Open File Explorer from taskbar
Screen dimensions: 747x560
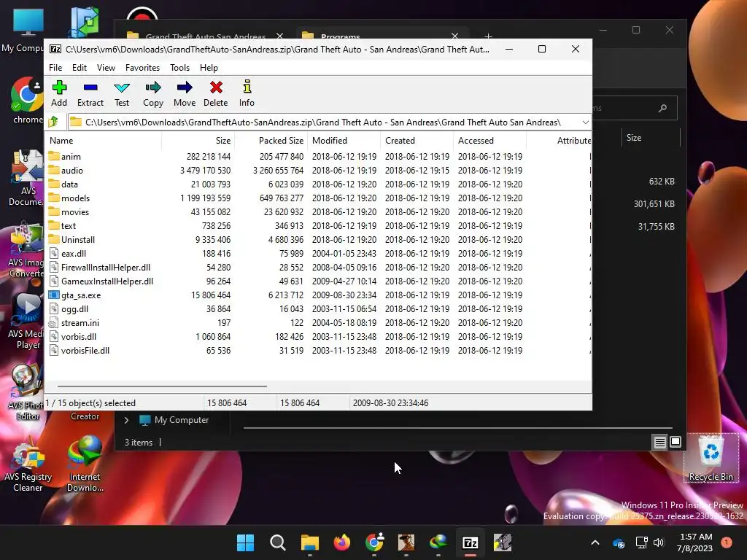point(309,542)
